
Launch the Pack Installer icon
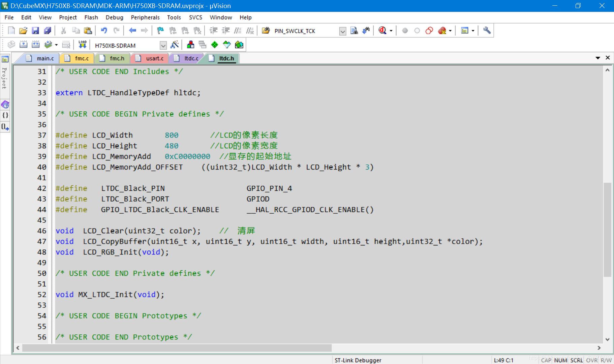[239, 44]
